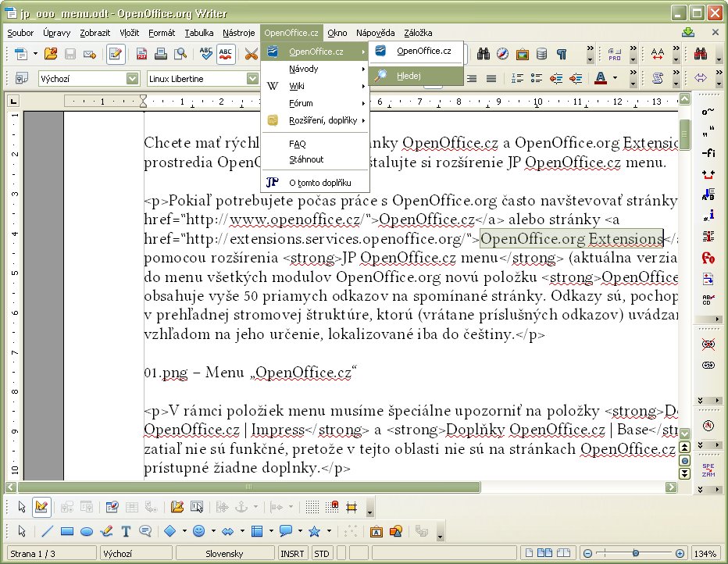Expand Symbol Shapes smiley dropdown arrow

(213, 531)
